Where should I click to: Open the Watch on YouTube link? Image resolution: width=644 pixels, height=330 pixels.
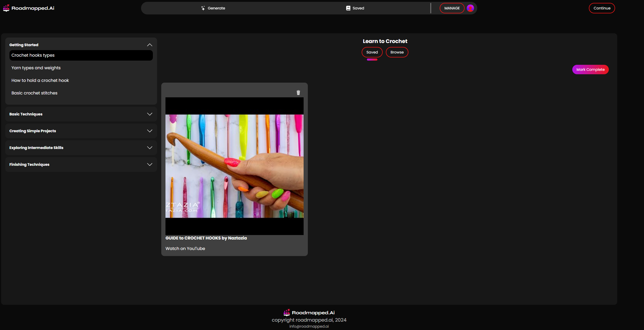click(x=185, y=248)
